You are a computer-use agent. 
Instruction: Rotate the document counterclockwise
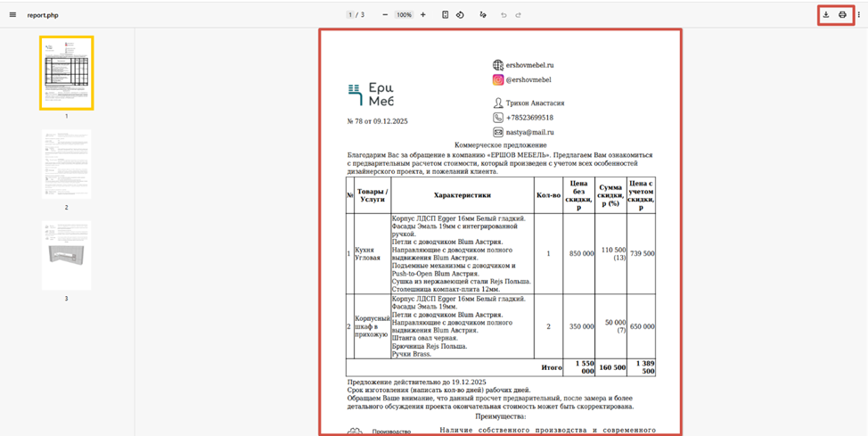460,15
